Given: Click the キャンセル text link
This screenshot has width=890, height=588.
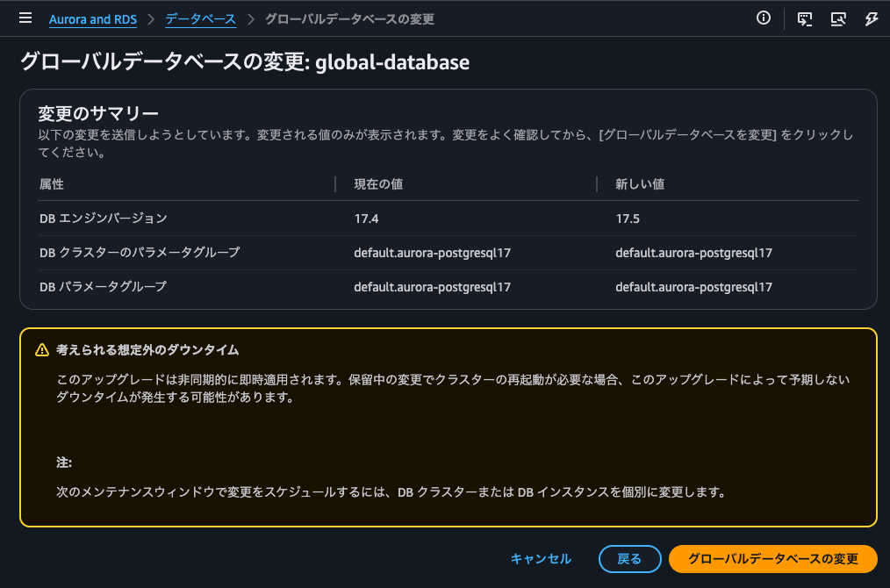Looking at the screenshot, I should point(541,559).
